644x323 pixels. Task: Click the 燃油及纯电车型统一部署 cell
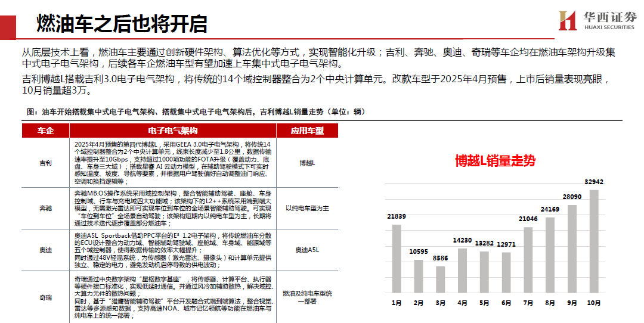(307, 297)
